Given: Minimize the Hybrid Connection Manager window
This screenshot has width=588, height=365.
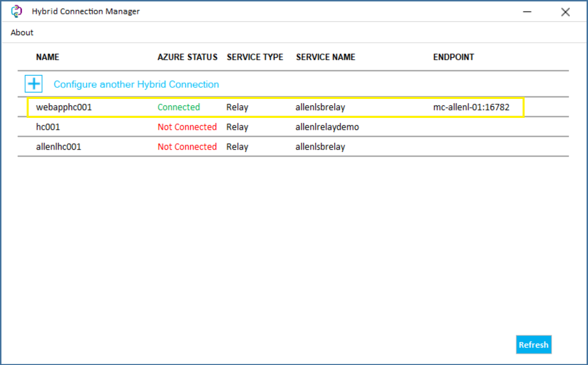Looking at the screenshot, I should point(527,12).
